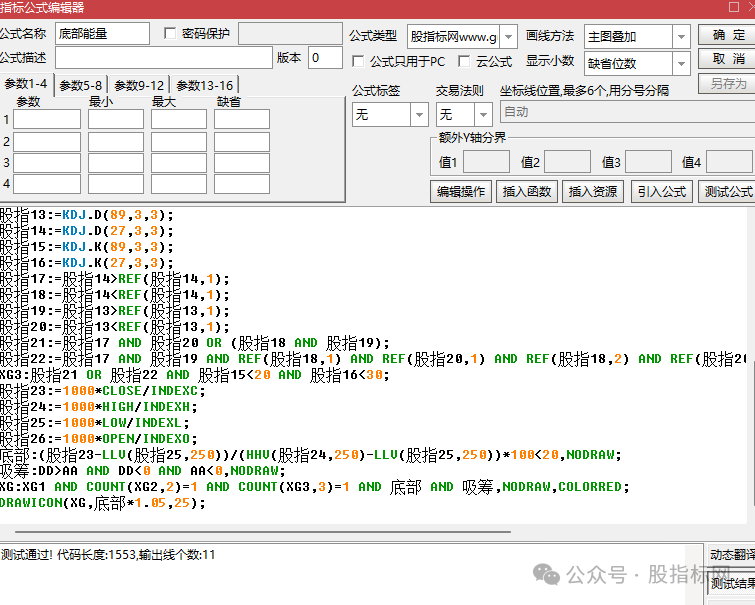
Task: Click the 确定 button
Action: [x=729, y=35]
